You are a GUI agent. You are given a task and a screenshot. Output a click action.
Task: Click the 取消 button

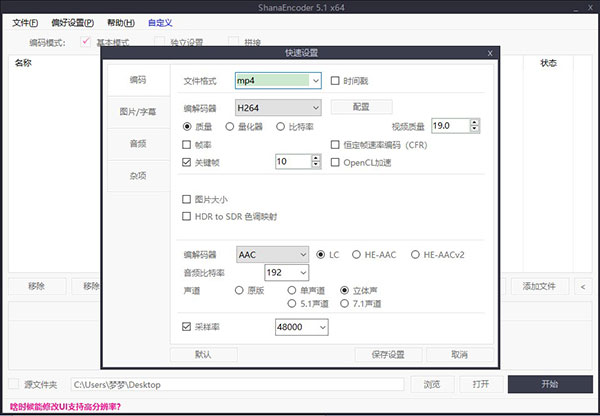pyautogui.click(x=460, y=355)
